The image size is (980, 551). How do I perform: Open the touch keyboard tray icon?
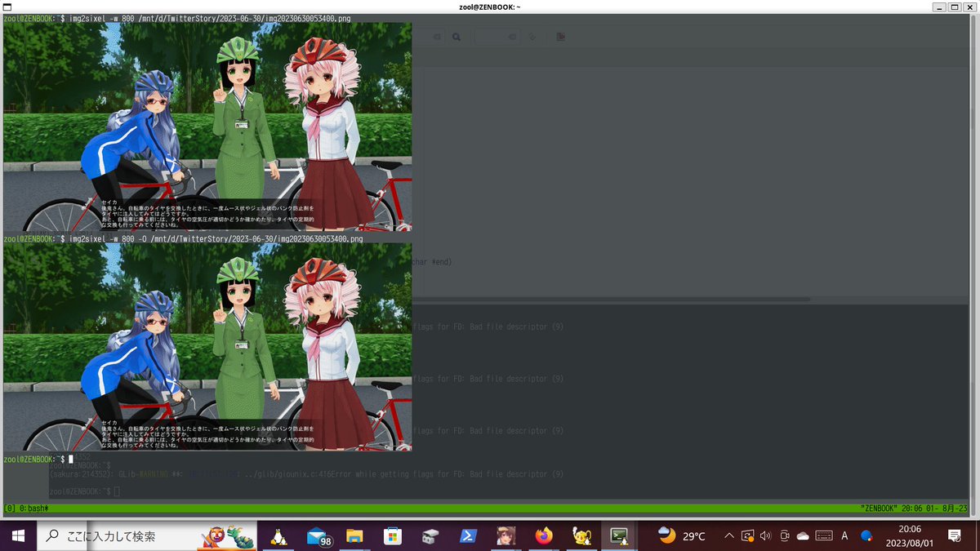pos(823,536)
